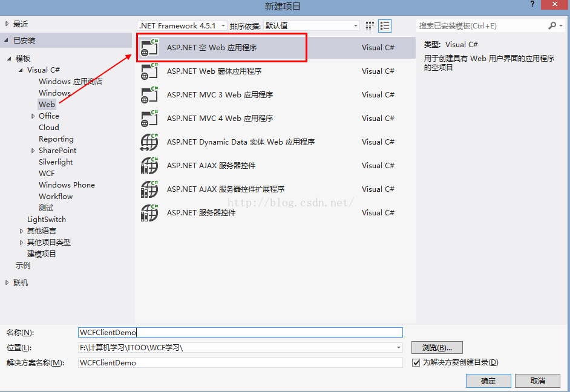Select ASP.NET MVC 3 Web 应用程序 text

click(x=220, y=95)
